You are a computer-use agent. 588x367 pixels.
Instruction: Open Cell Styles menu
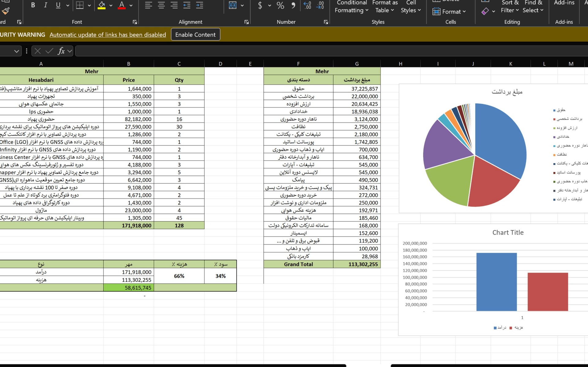click(x=411, y=6)
